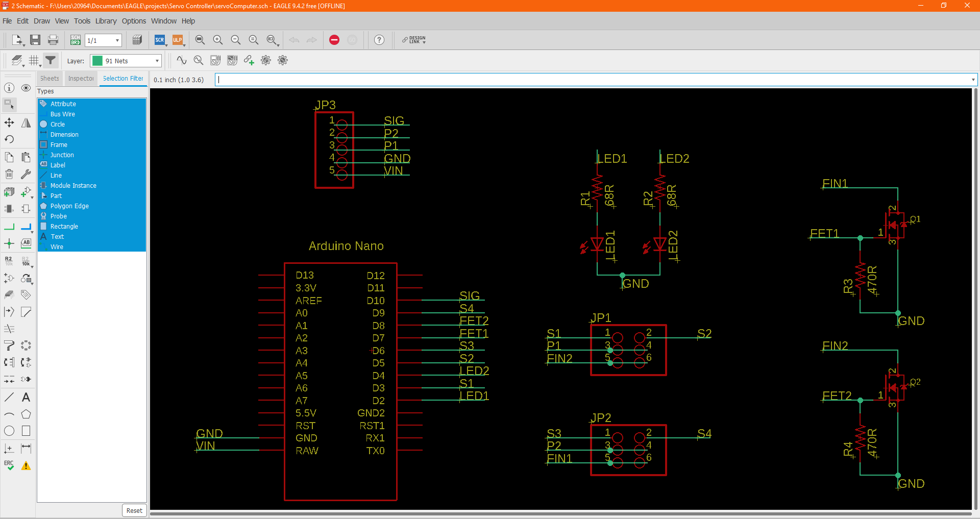Screen dimensions: 980x519
Task: Zoom out with the minus magnifier
Action: (236, 40)
